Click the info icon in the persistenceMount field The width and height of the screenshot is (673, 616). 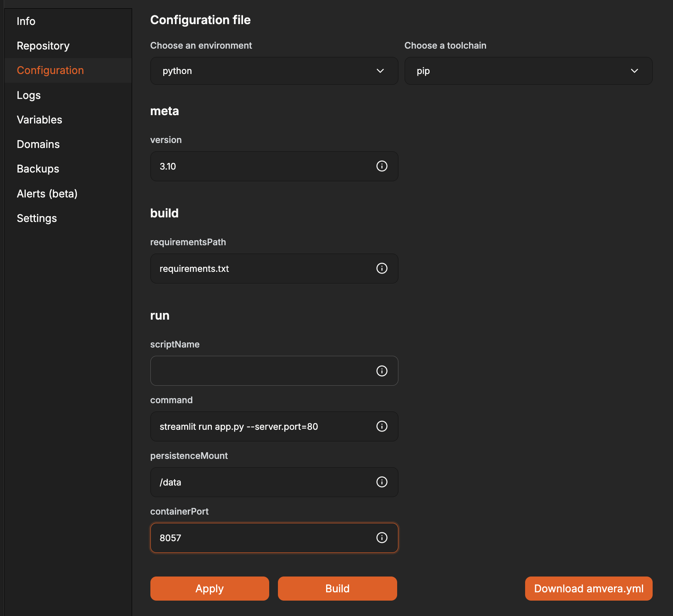[x=382, y=482]
